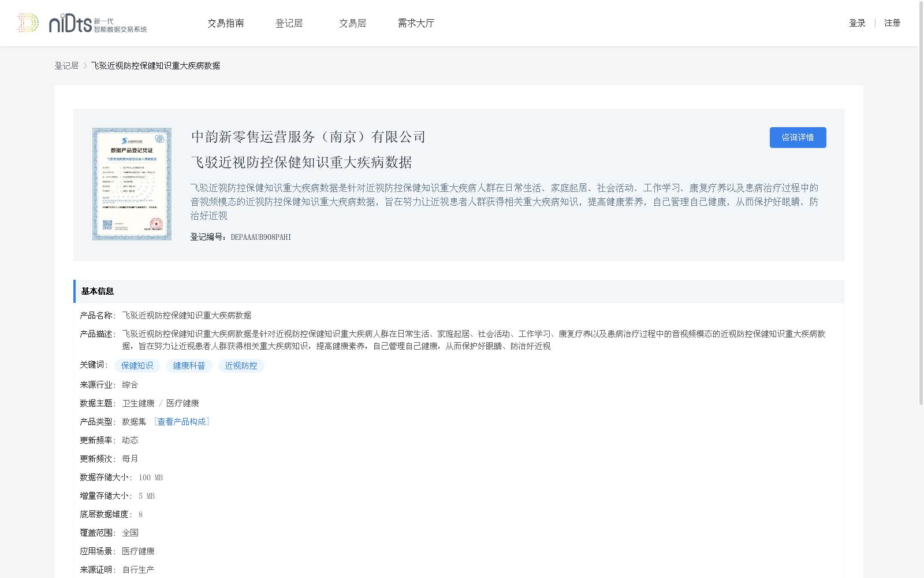This screenshot has height=578, width=924.
Task: Click the page vertical scrollbar
Action: (921, 202)
